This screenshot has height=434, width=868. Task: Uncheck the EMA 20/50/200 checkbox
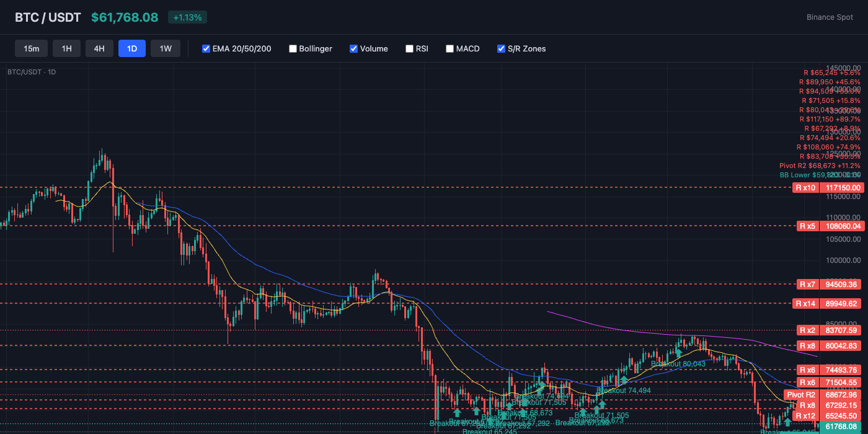coord(206,48)
